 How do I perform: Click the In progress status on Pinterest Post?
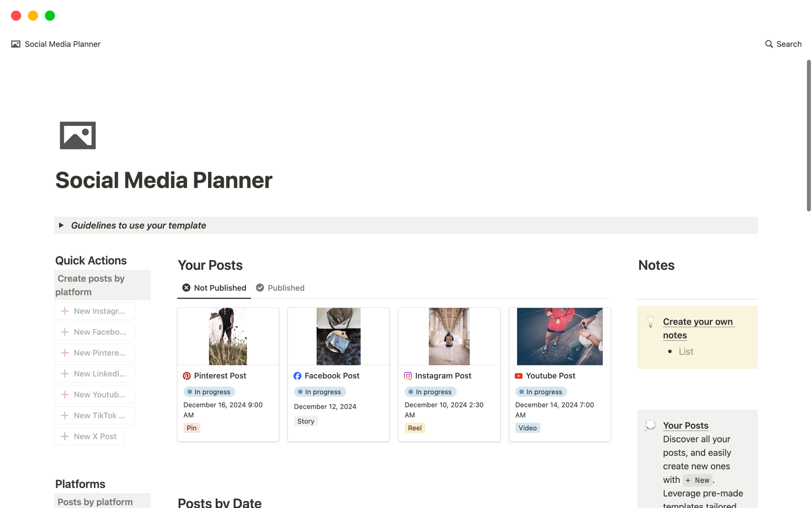209,392
